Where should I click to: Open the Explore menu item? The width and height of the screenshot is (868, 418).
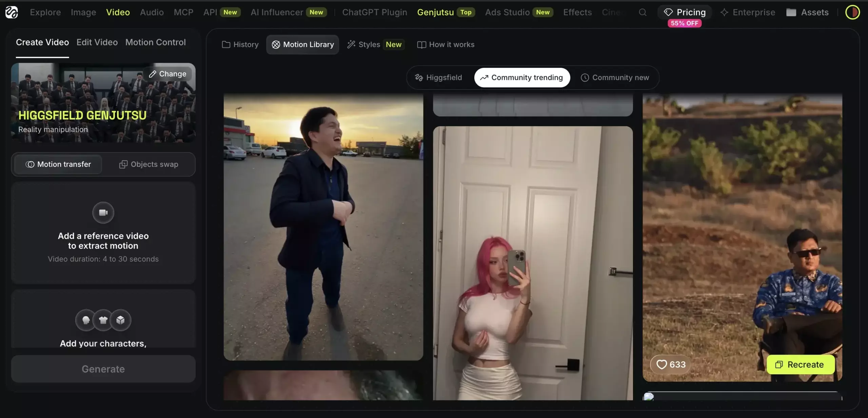45,12
